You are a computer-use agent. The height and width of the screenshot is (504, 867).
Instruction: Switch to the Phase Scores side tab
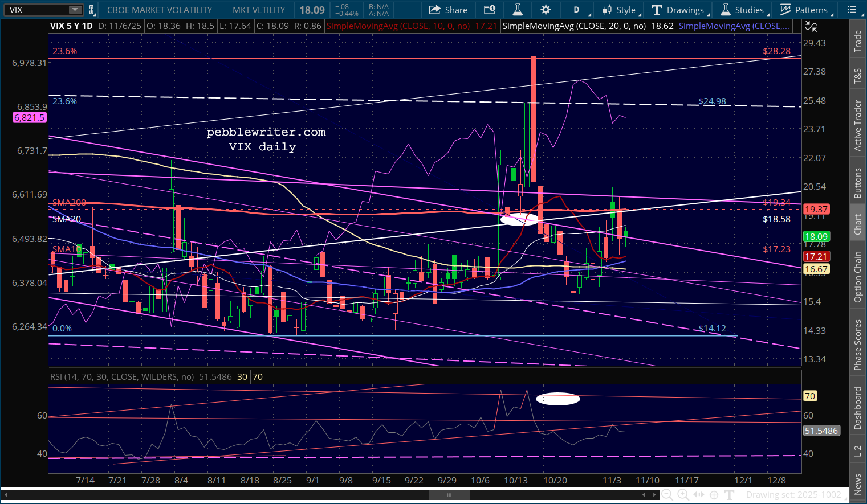click(x=857, y=345)
